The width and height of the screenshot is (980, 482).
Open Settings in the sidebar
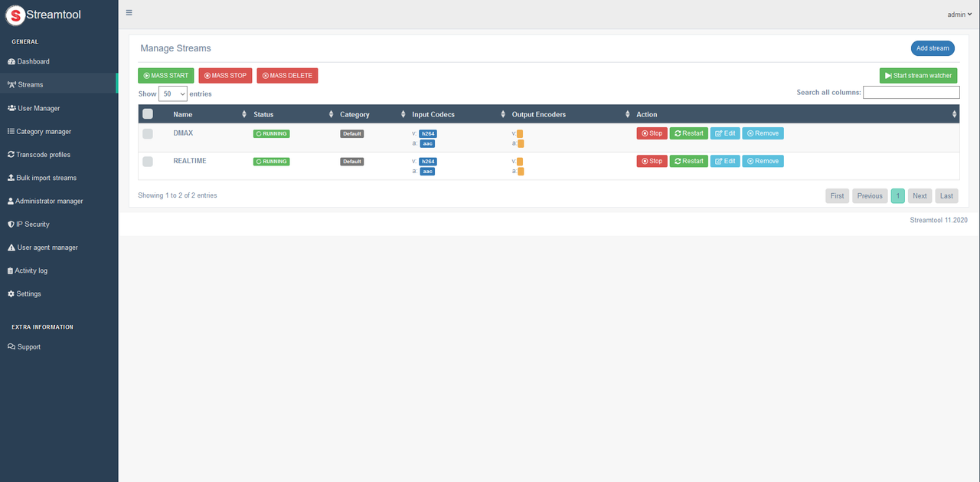pos(28,294)
